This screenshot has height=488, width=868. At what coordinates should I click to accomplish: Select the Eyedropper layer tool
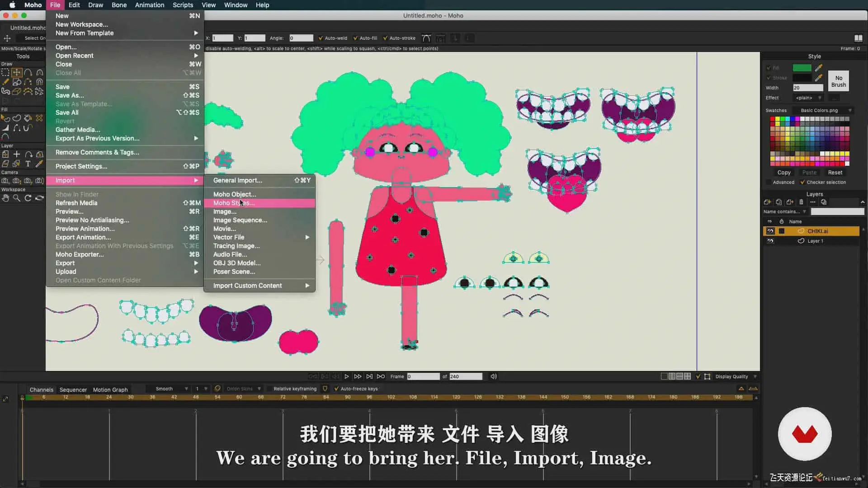[39, 164]
